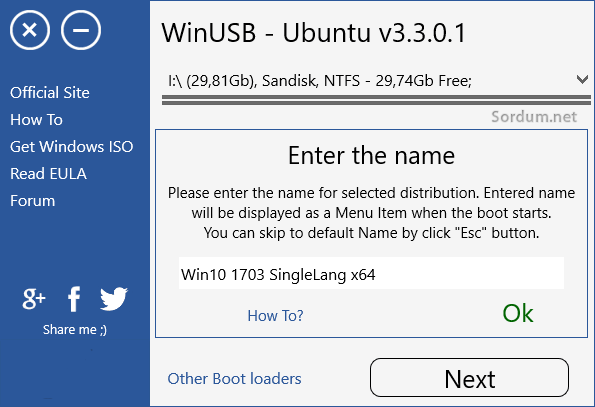Open the Official Site link

[50, 93]
